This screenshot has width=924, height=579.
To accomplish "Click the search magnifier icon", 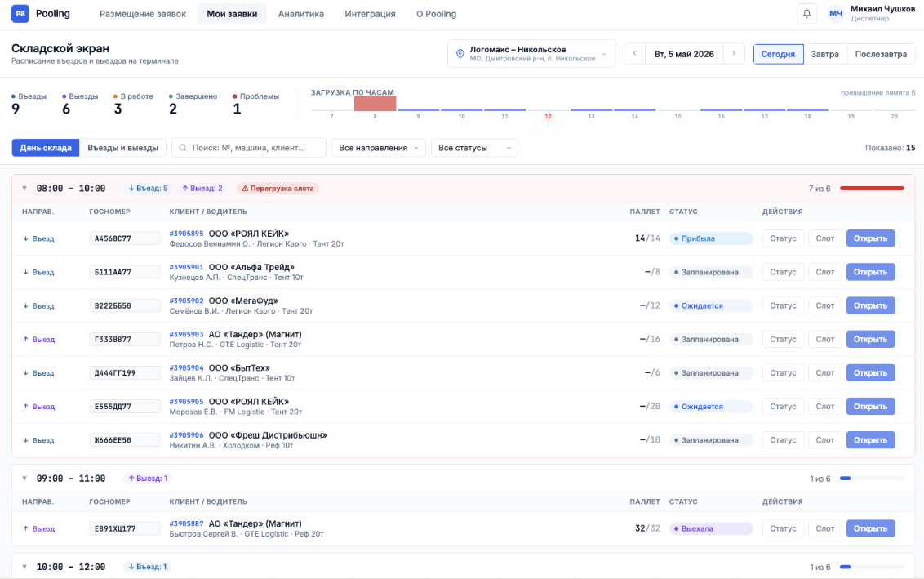I will (183, 148).
